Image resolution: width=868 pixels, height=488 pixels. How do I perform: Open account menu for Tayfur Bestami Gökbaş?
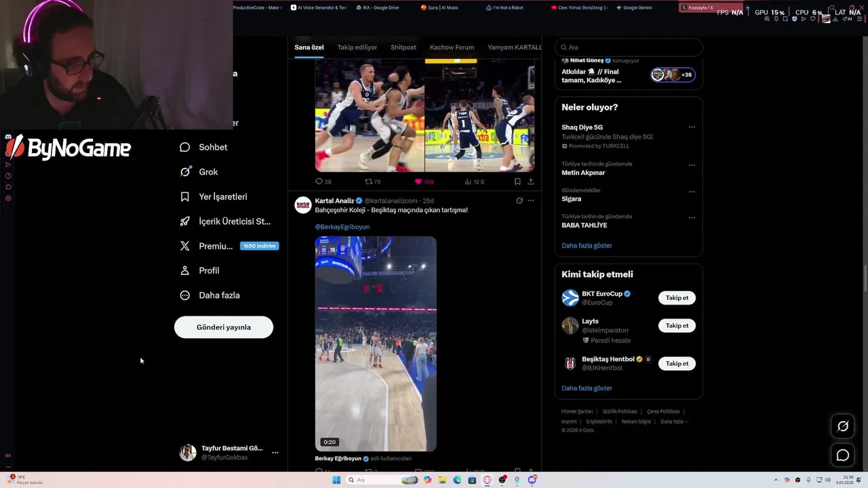pyautogui.click(x=275, y=453)
